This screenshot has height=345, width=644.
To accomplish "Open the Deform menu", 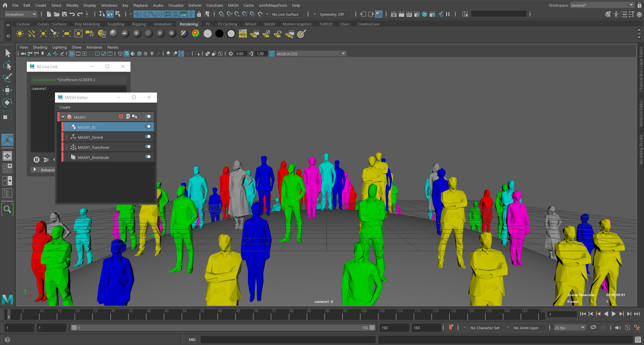I will coord(195,5).
